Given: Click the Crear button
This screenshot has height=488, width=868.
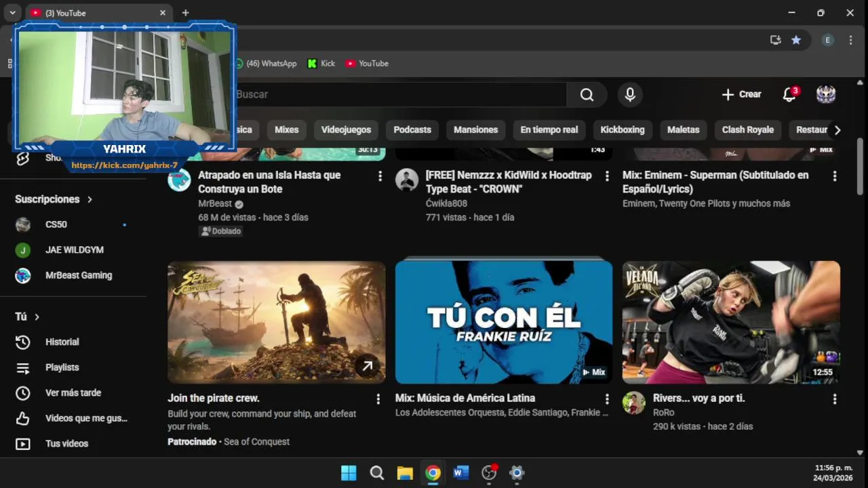Looking at the screenshot, I should [741, 94].
